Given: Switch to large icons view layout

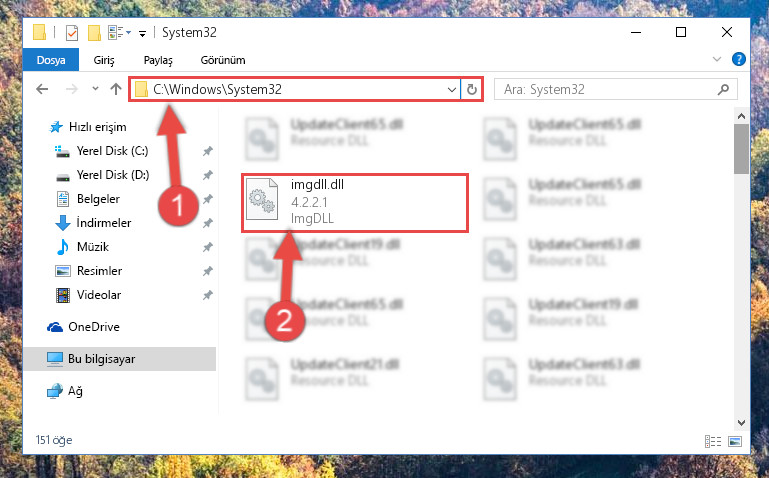Looking at the screenshot, I should 735,441.
